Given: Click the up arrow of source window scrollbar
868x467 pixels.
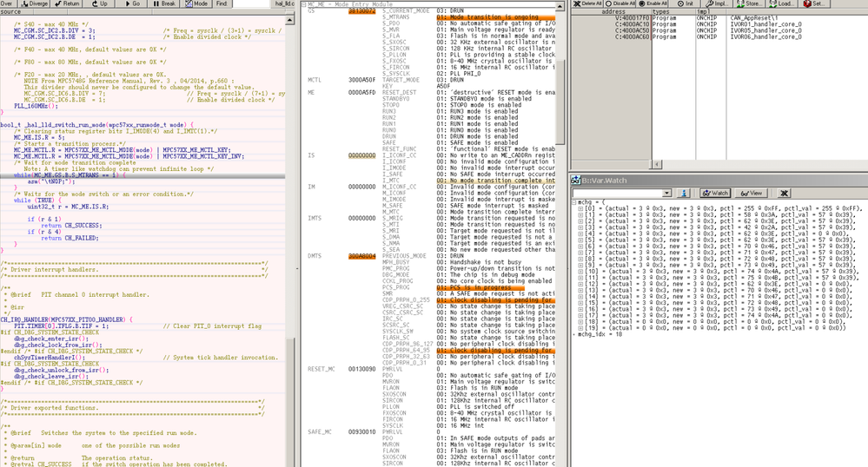Looking at the screenshot, I should coord(290,20).
